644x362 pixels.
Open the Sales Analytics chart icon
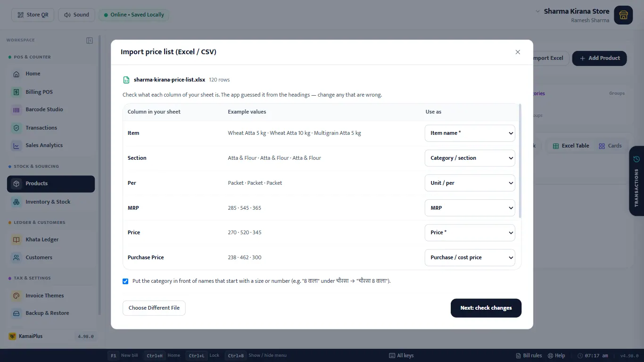[x=17, y=146]
